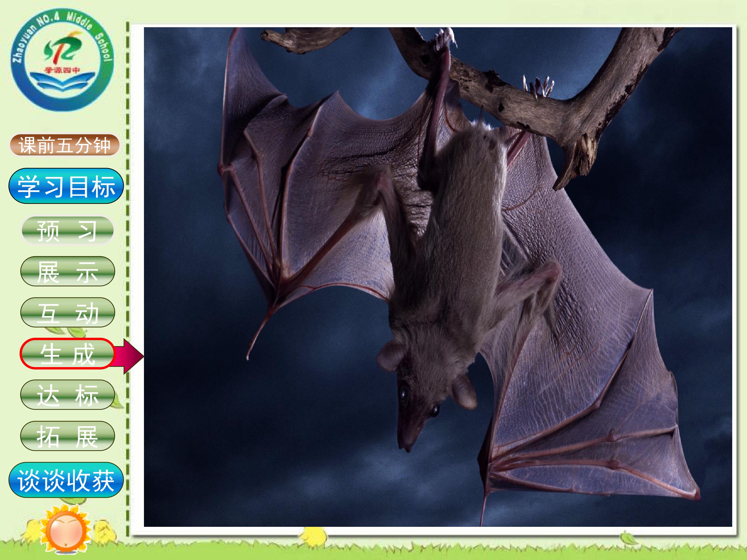Jump to the 展示 section
The width and height of the screenshot is (747, 560).
[67, 271]
